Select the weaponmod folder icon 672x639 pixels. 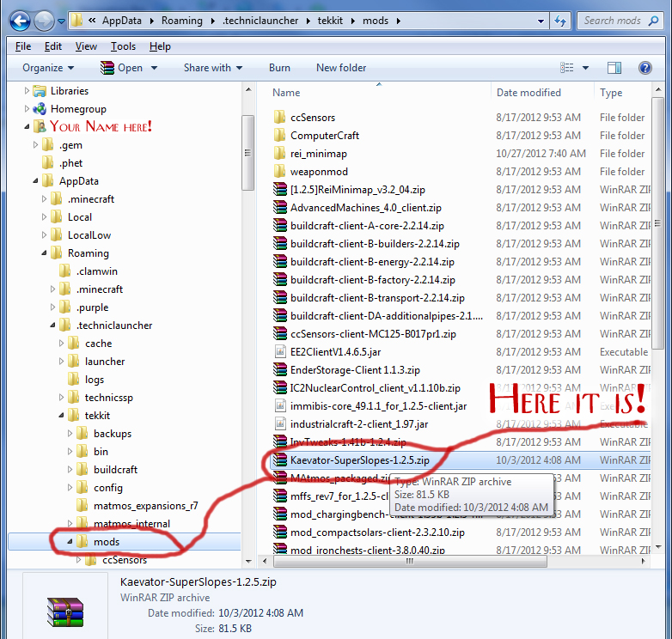280,171
